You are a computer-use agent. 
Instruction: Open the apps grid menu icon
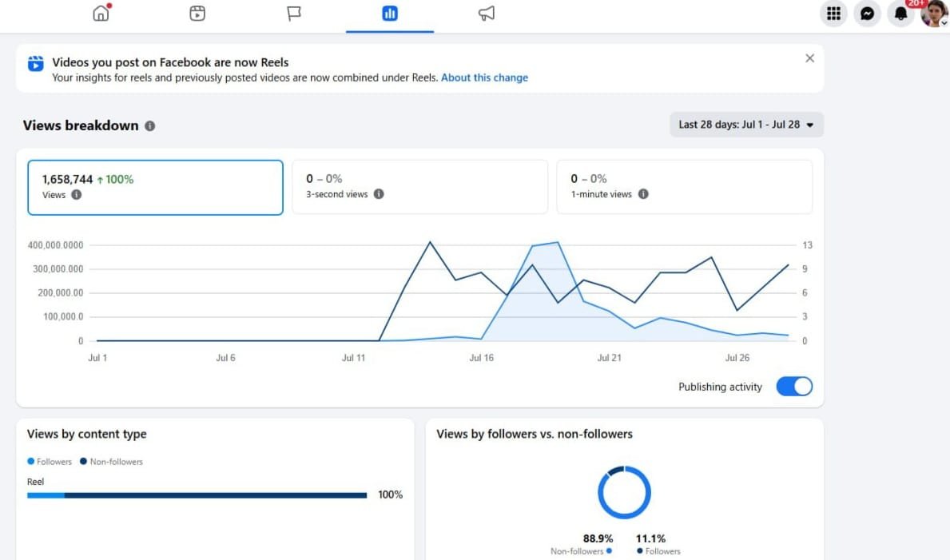point(833,14)
